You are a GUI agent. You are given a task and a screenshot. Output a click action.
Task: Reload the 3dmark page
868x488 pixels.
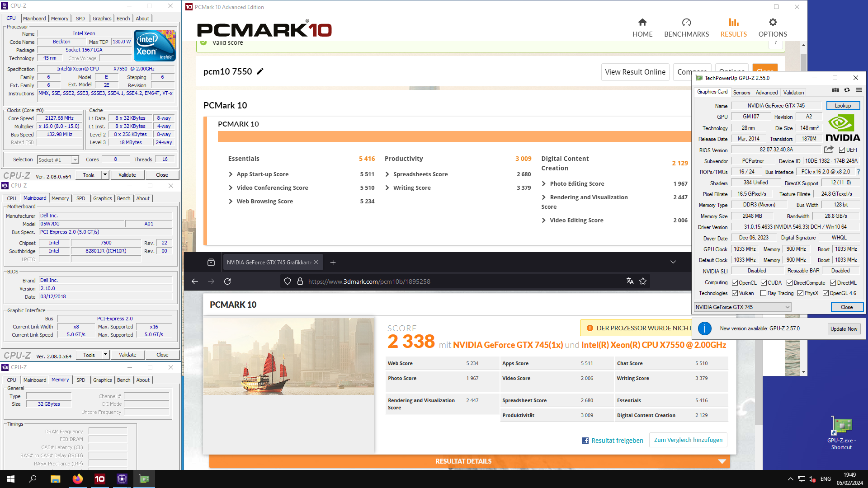tap(227, 281)
